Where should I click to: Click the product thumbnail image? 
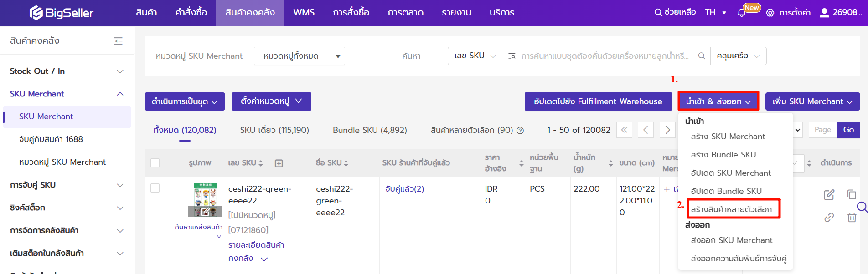coord(205,199)
